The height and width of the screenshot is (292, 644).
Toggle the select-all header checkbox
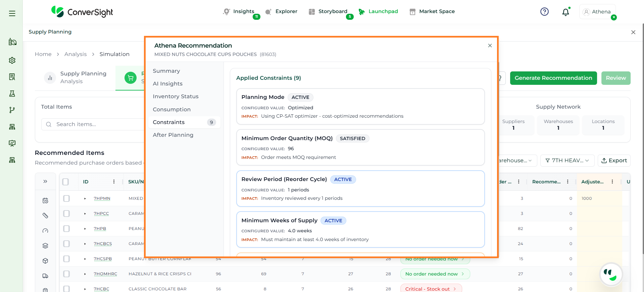tap(66, 182)
